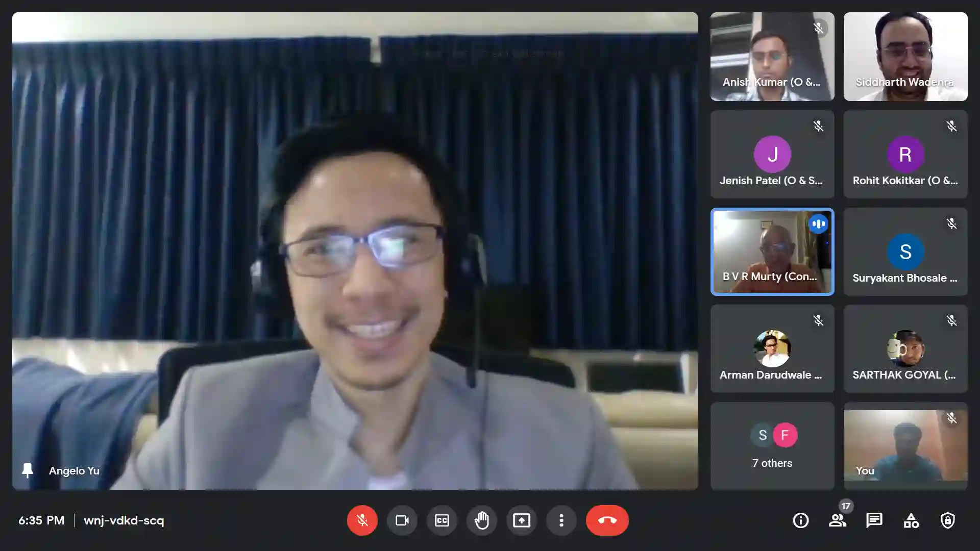Click the Jenish Patel participant tile

coord(772,154)
